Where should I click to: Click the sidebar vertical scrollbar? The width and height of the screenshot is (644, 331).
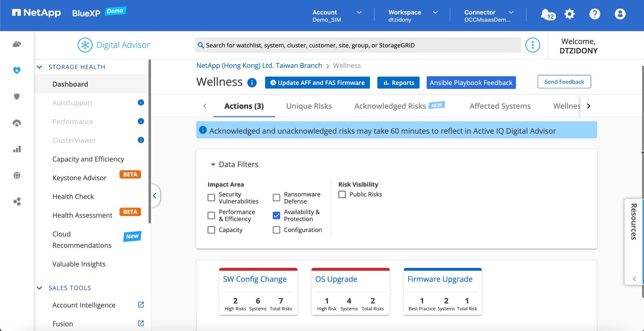(x=149, y=141)
